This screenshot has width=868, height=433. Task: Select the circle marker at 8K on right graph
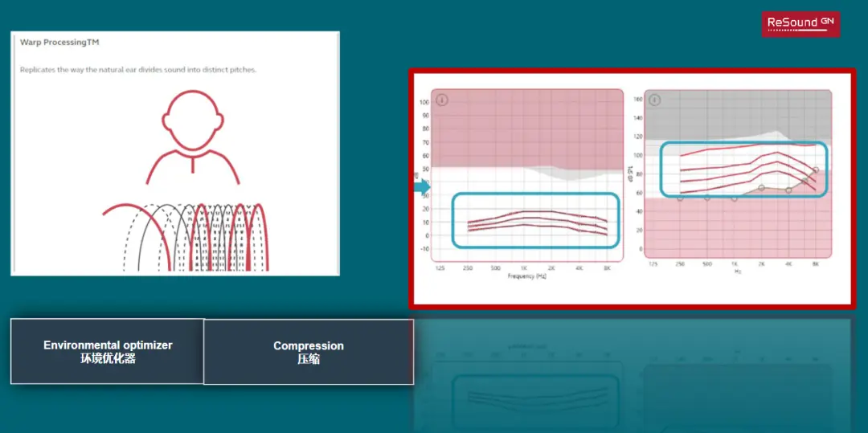click(815, 170)
